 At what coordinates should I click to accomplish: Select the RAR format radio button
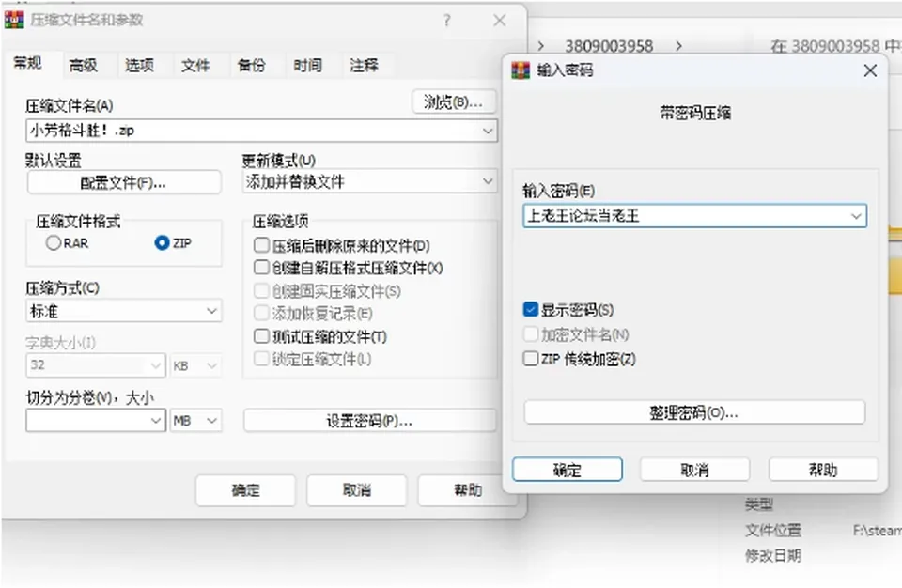point(54,242)
